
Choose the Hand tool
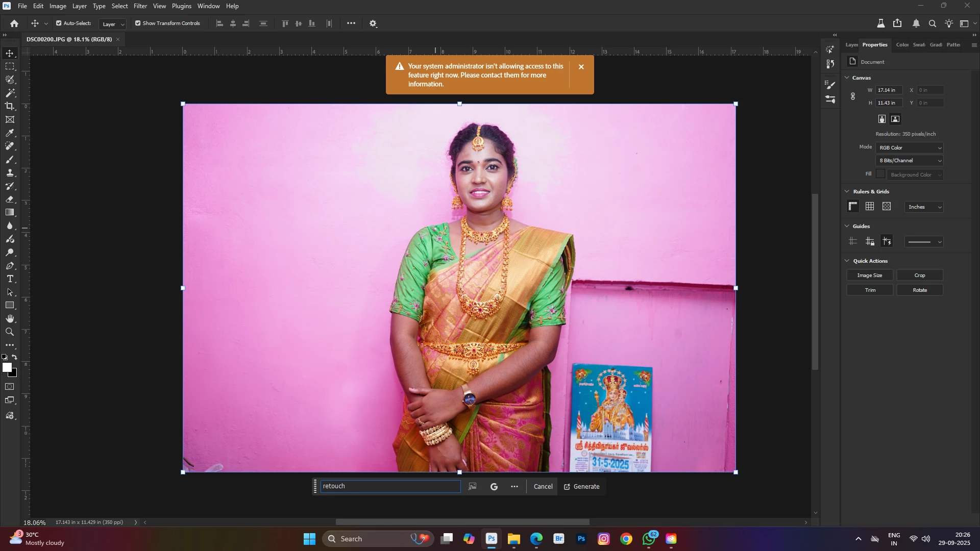coord(10,319)
